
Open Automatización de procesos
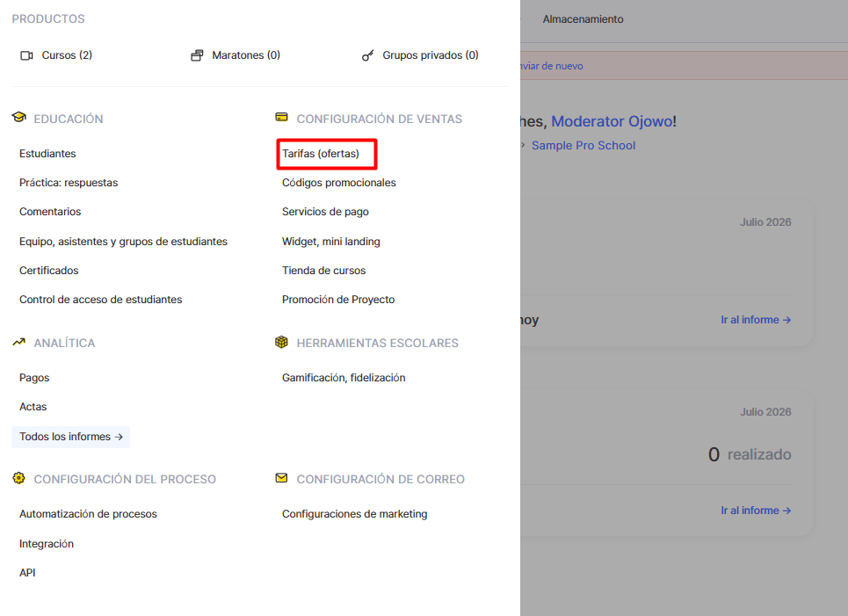tap(88, 514)
